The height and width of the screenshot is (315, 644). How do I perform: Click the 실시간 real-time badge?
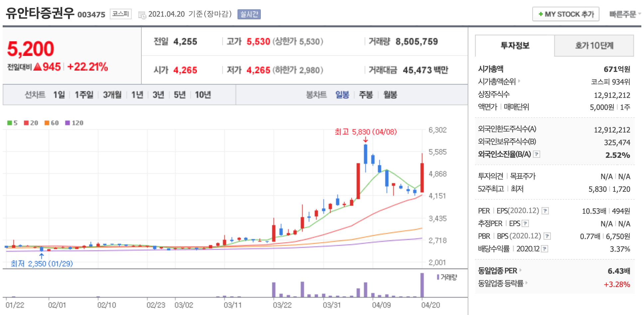coord(249,14)
